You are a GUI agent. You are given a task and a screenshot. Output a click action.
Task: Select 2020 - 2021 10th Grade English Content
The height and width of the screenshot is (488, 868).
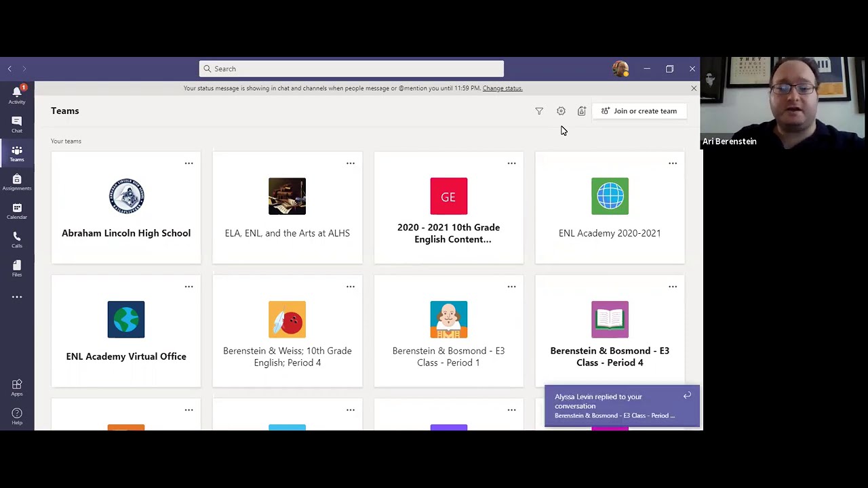pyautogui.click(x=448, y=233)
